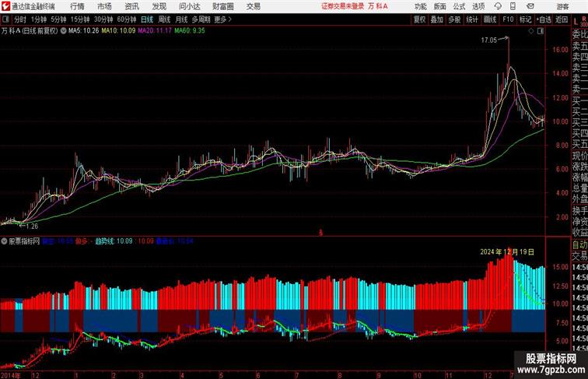Open the F10 company info button
588x379 pixels.
[x=508, y=19]
